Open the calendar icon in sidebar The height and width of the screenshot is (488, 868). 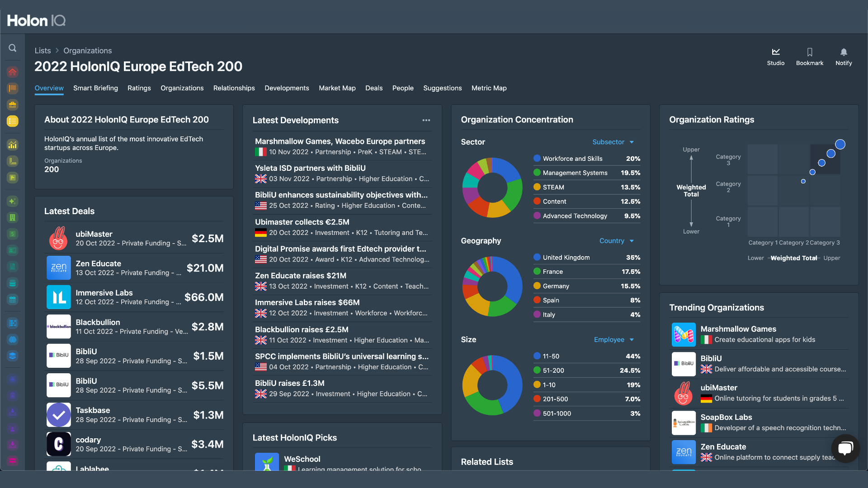[x=13, y=300]
